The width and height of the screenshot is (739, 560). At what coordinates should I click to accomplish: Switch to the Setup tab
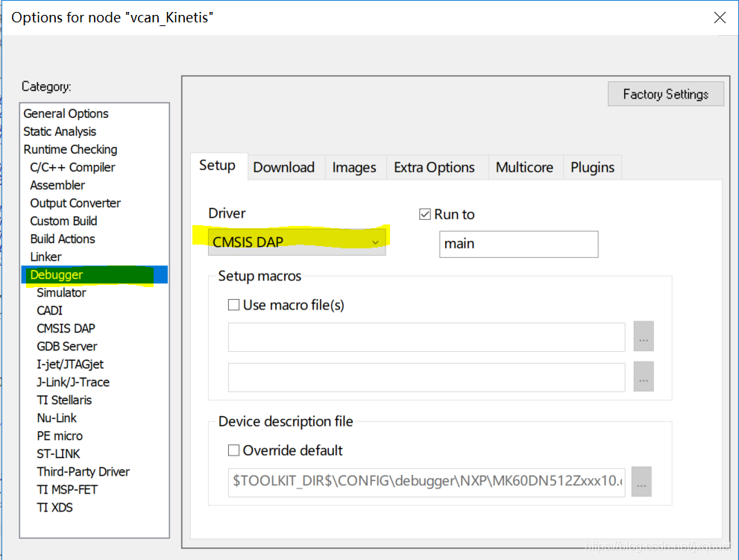pos(217,166)
